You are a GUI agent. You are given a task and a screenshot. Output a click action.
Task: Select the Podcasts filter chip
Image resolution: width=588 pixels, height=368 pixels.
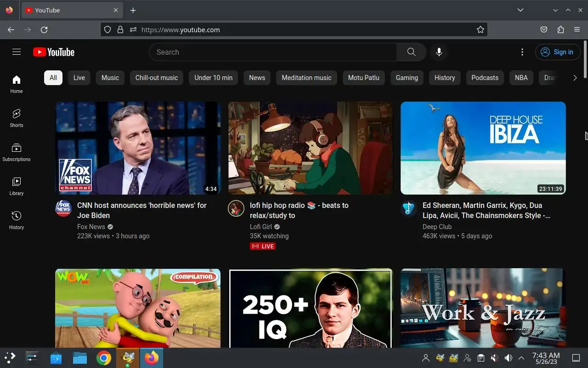click(485, 78)
